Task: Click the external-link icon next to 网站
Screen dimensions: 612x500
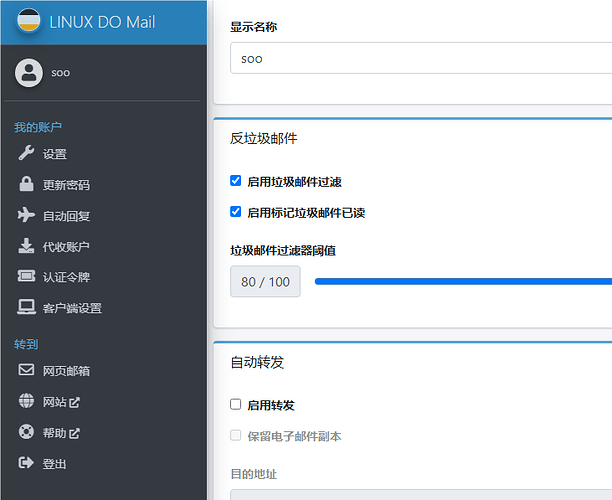Action: 75,402
